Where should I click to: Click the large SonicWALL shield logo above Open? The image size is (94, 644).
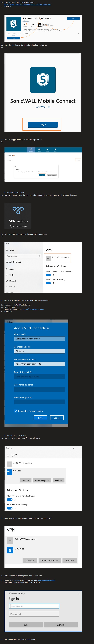tap(43, 80)
